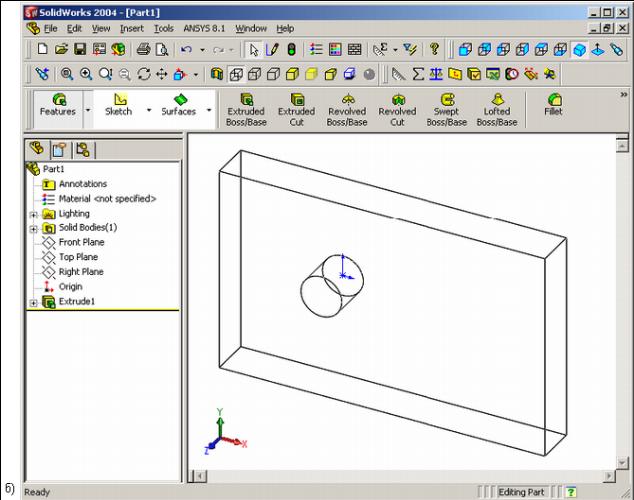Screen dimensions: 634x500
Task: Open the Edit menu
Action: point(74,29)
